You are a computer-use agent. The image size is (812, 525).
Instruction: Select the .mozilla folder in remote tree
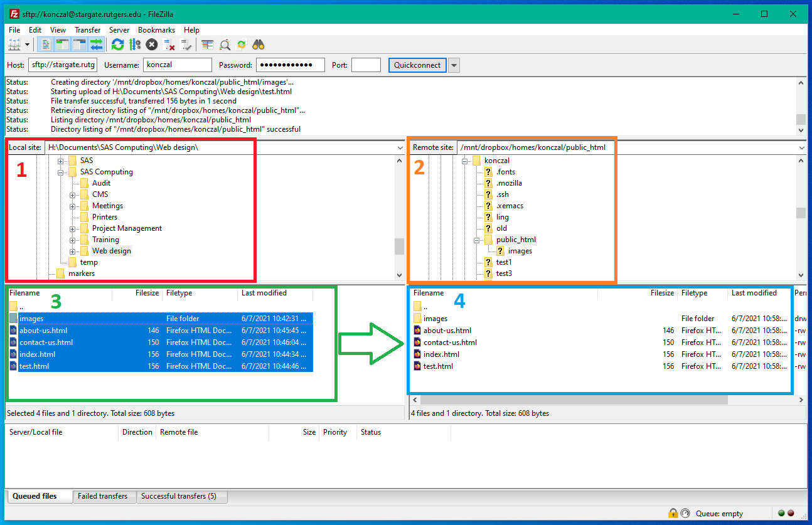coord(509,183)
